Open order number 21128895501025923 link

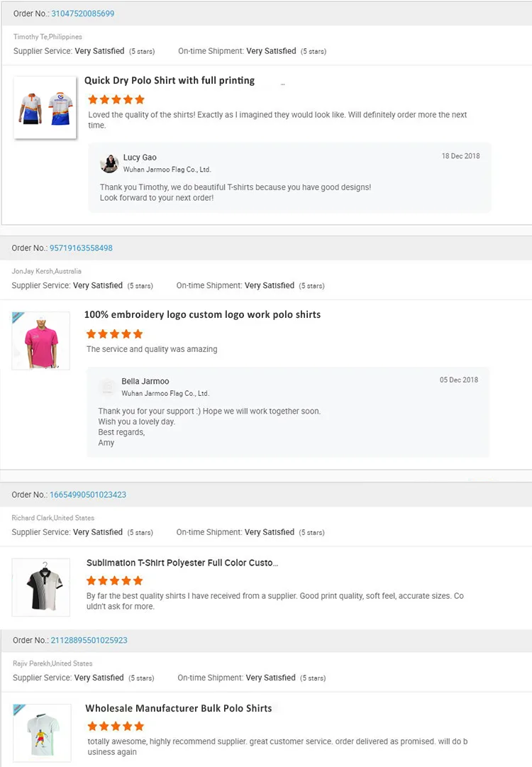89,640
